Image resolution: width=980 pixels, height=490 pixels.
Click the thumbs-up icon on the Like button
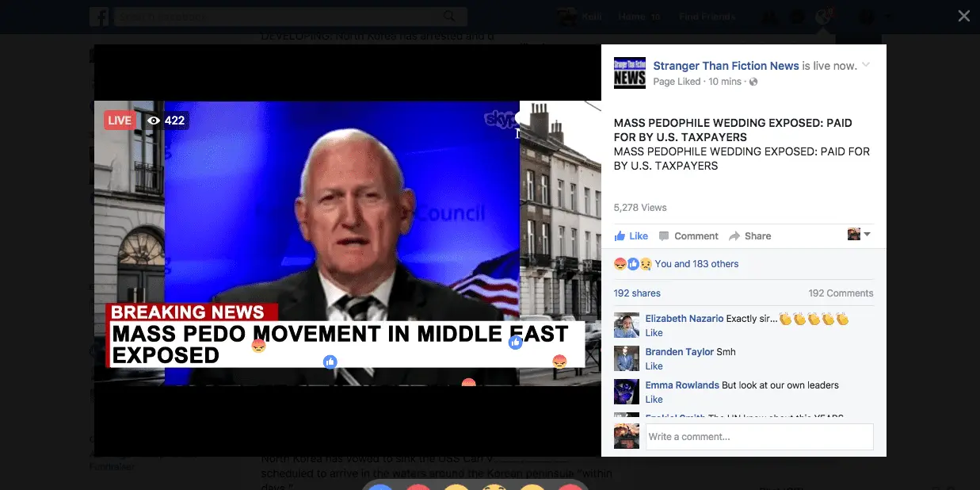pos(620,235)
